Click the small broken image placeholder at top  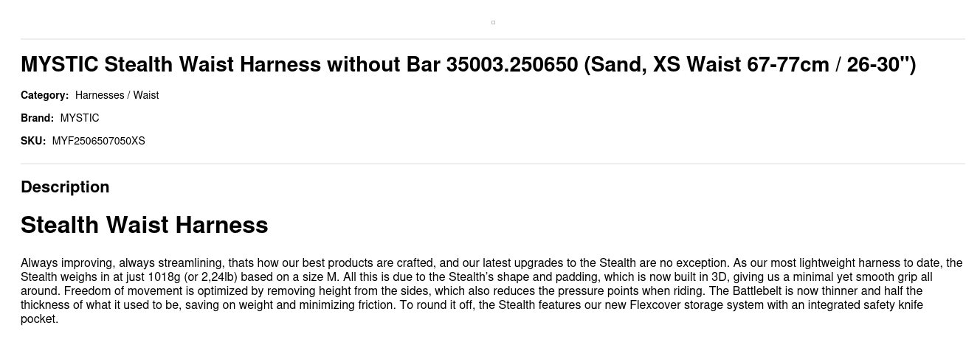pyautogui.click(x=493, y=22)
